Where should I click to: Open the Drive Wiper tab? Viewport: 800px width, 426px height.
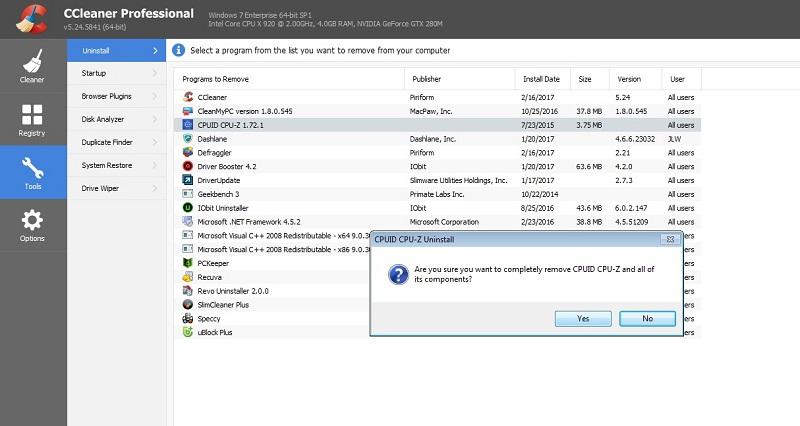(x=116, y=188)
